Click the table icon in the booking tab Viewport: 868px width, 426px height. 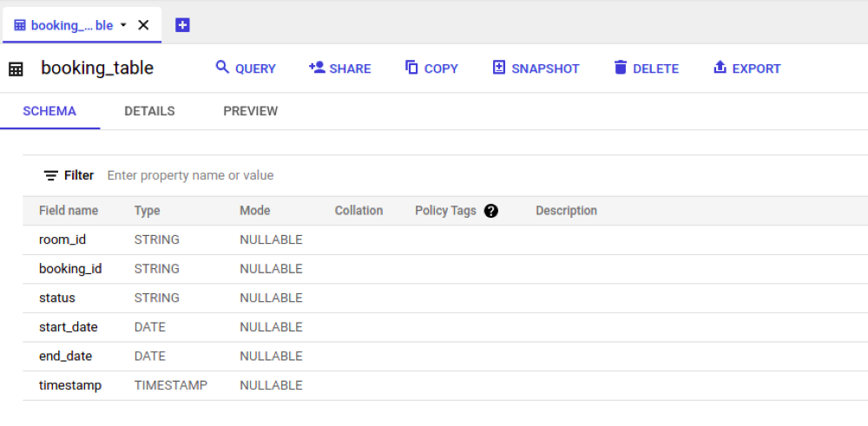point(20,25)
